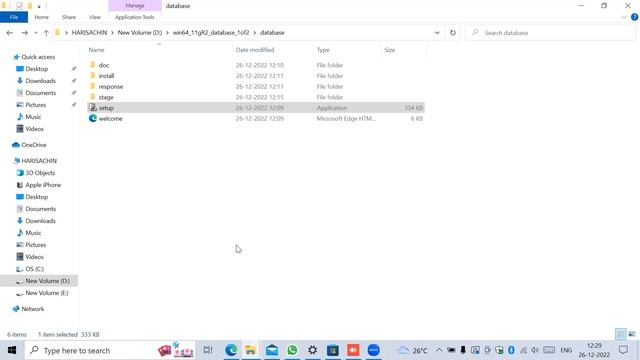Screen dimensions: 640x360
Task: Select the setup application file
Action: click(x=256, y=108)
